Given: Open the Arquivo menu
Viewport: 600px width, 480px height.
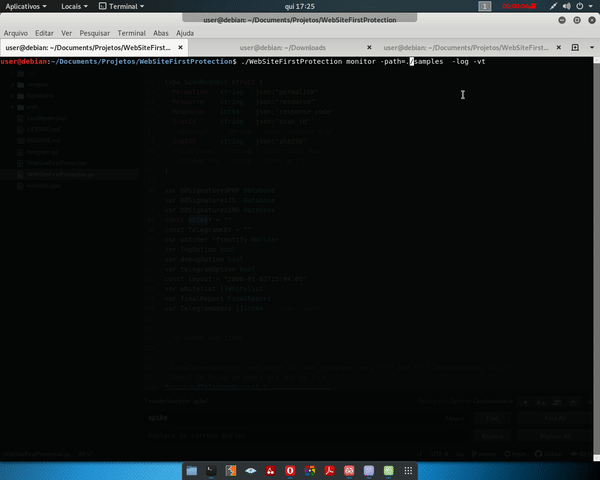Looking at the screenshot, I should [16, 32].
